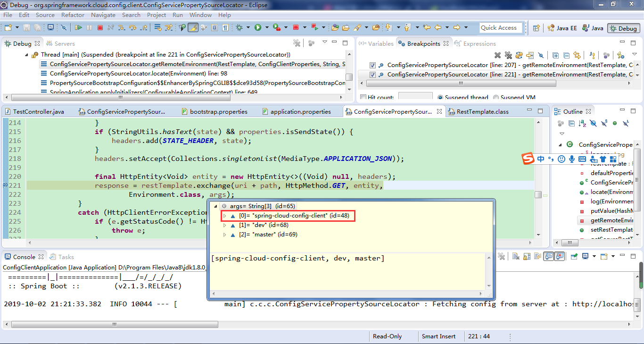This screenshot has width=644, height=344.
Task: Click the Step Over icon
Action: coord(132,28)
